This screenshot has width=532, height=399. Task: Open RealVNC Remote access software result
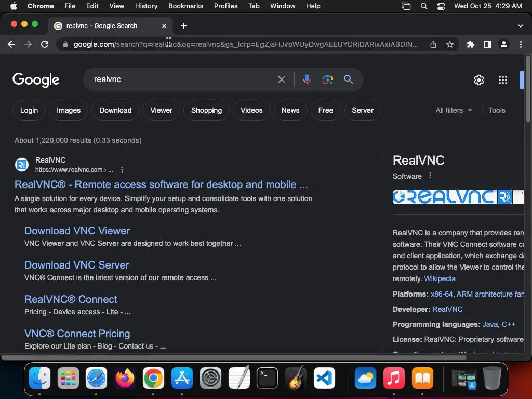tap(161, 184)
